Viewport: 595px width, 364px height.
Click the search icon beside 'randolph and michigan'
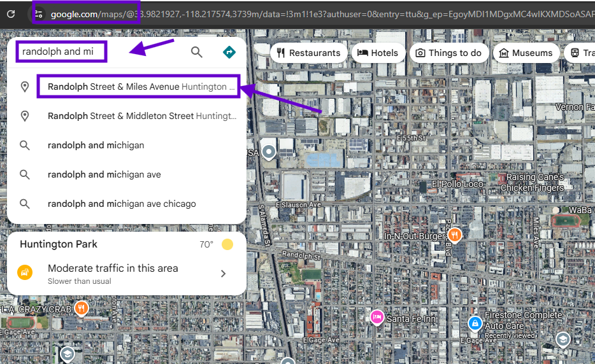25,145
